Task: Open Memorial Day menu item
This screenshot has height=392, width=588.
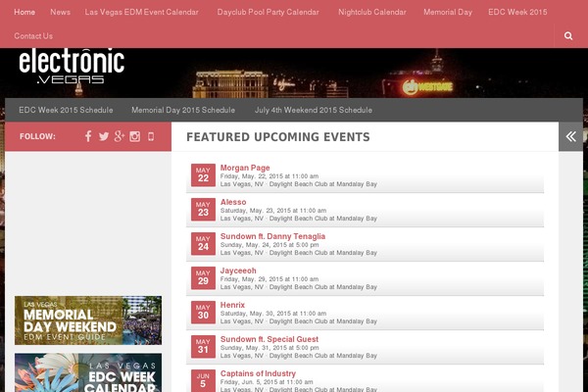Action: point(448,12)
